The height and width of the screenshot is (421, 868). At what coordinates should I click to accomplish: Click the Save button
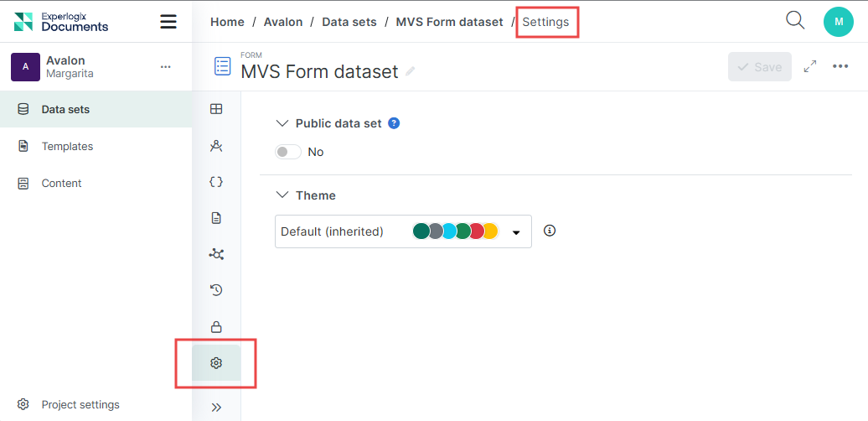click(759, 67)
